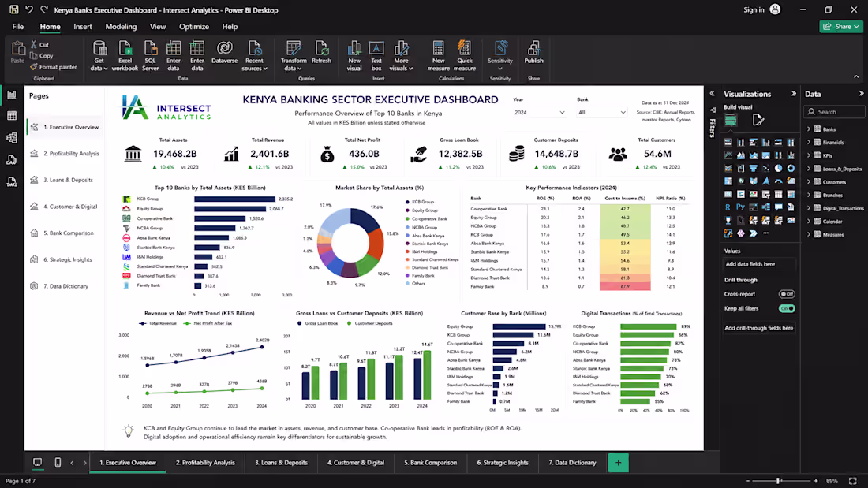Add a Text box

click(x=376, y=56)
